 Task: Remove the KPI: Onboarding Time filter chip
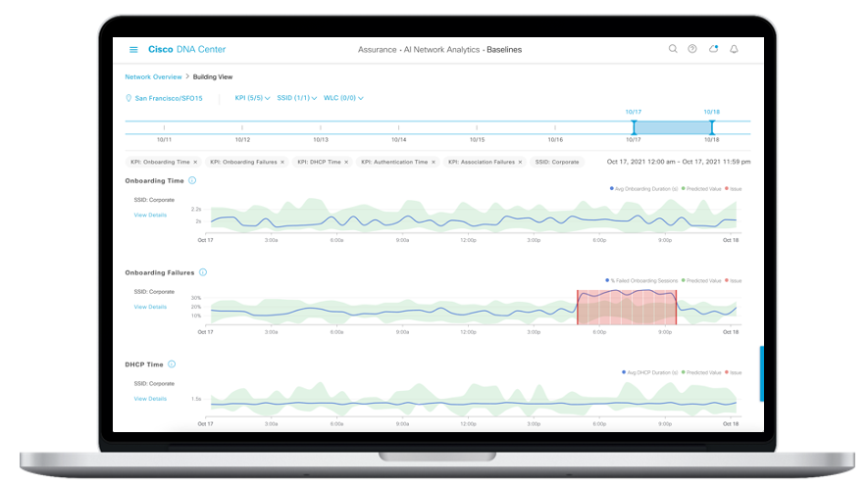(x=195, y=162)
